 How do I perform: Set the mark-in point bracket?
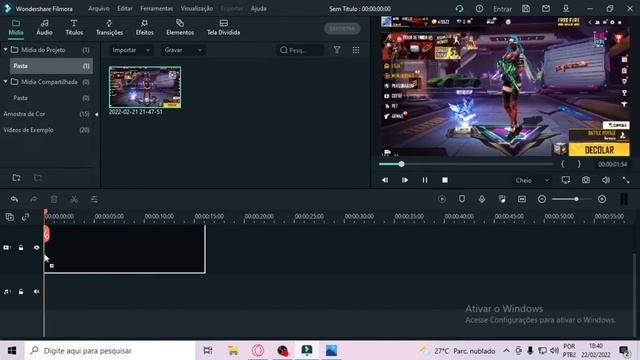coord(563,164)
